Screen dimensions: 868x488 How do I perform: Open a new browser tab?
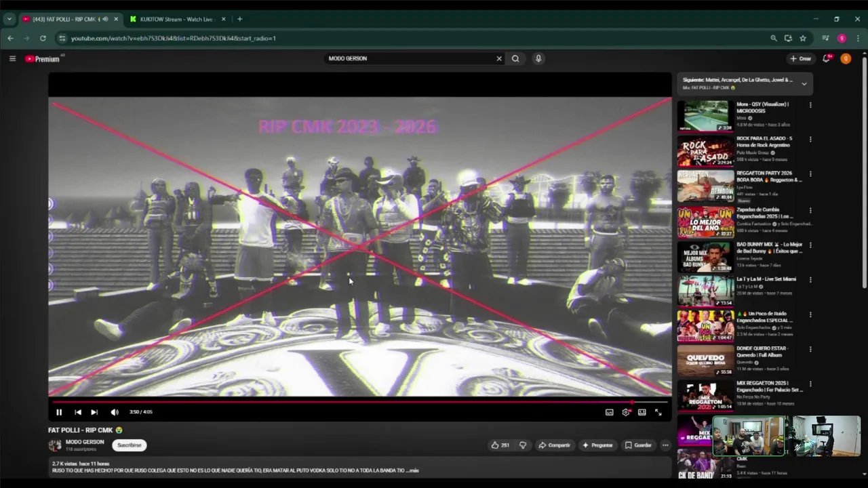(239, 19)
